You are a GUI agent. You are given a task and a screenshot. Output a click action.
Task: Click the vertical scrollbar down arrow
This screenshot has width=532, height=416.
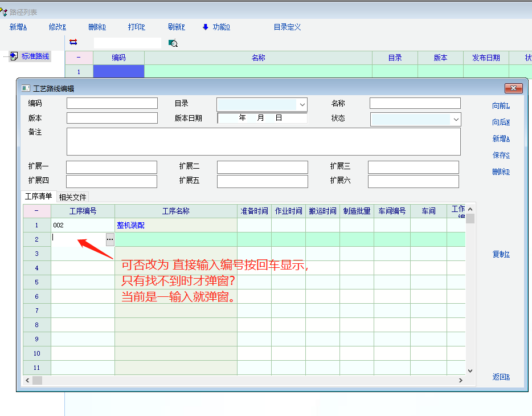pos(470,370)
